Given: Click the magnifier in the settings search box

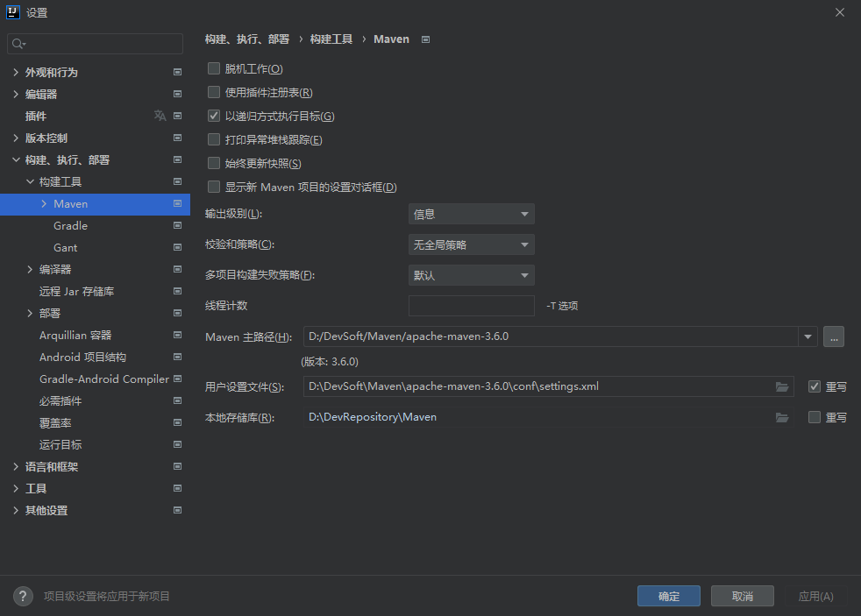Looking at the screenshot, I should [x=16, y=43].
